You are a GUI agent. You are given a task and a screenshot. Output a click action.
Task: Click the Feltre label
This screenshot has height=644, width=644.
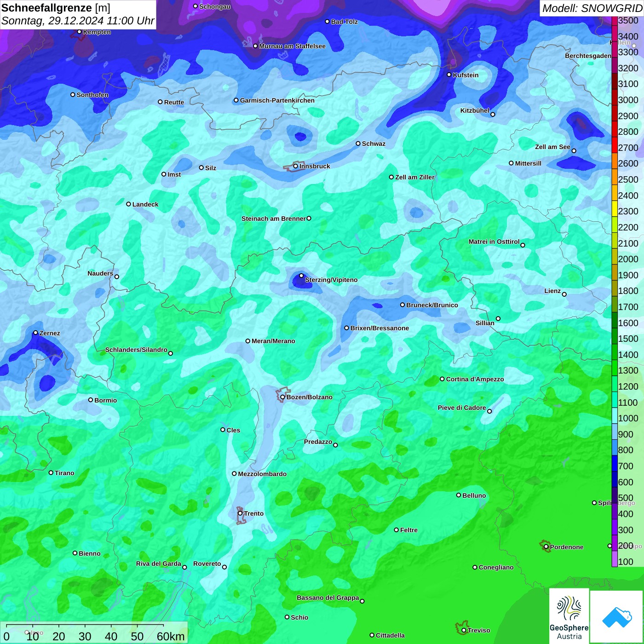point(408,530)
